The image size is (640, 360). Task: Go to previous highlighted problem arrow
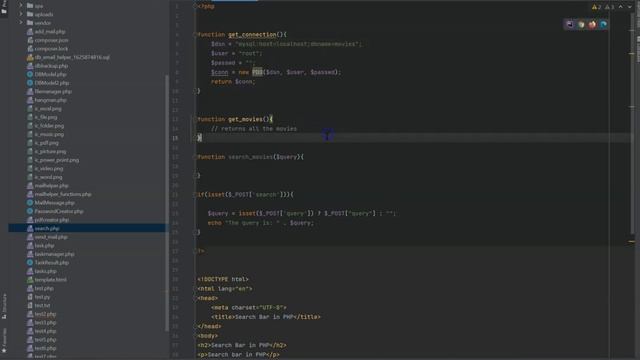click(620, 7)
